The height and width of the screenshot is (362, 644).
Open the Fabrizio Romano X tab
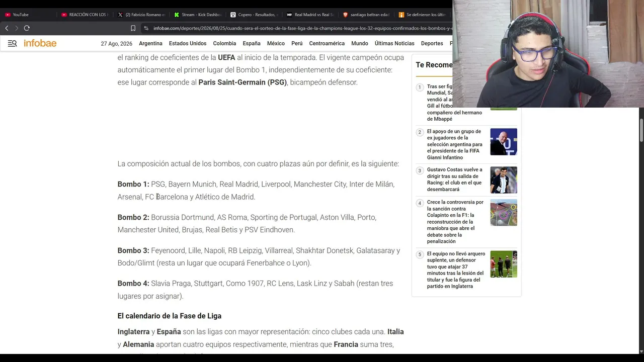click(x=141, y=15)
